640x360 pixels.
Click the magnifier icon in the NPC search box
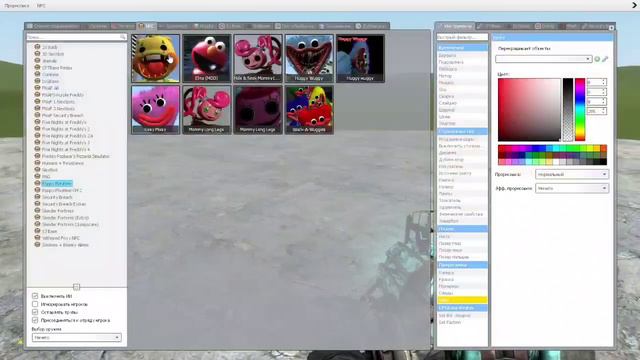click(x=122, y=37)
